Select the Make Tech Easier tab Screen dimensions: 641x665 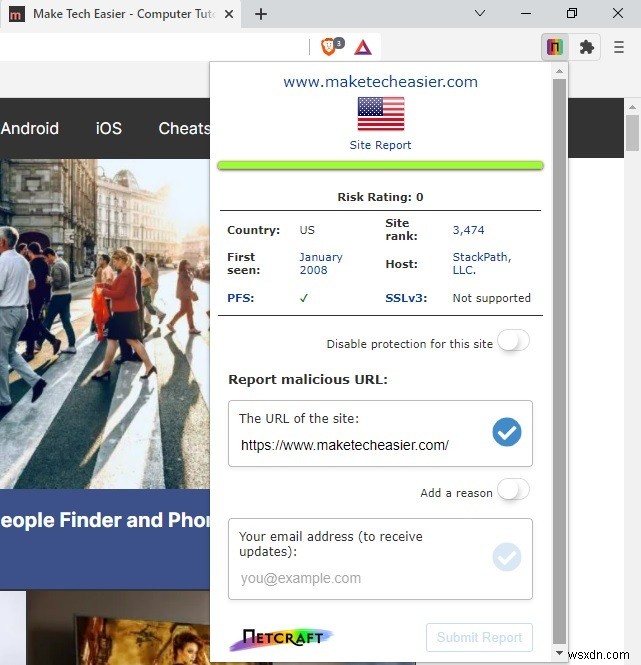point(120,14)
